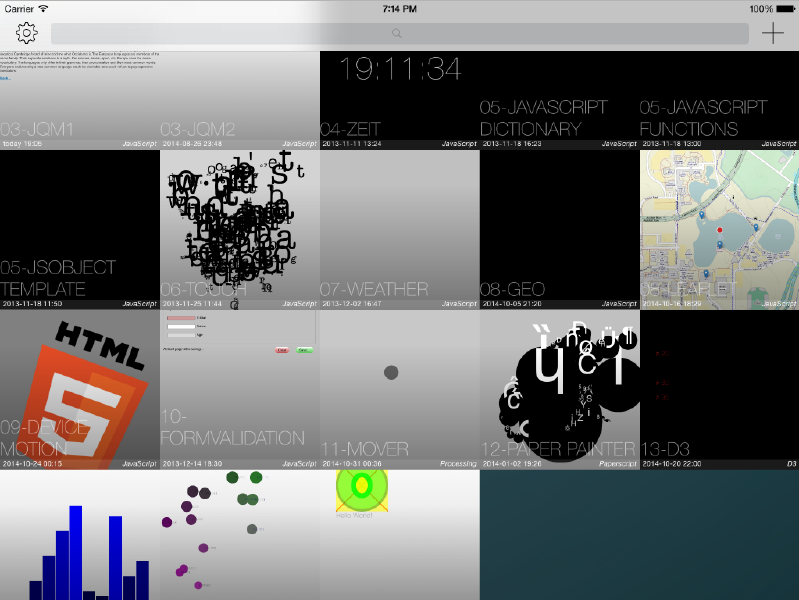Viewport: 799px width, 600px height.
Task: Click the magnifier search field
Action: 398,33
